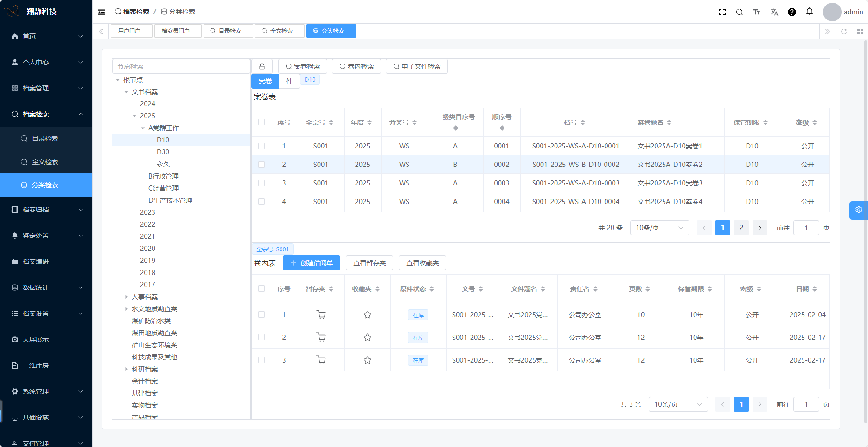This screenshot has height=447, width=868.
Task: Switch to the 件 tab
Action: pyautogui.click(x=289, y=81)
